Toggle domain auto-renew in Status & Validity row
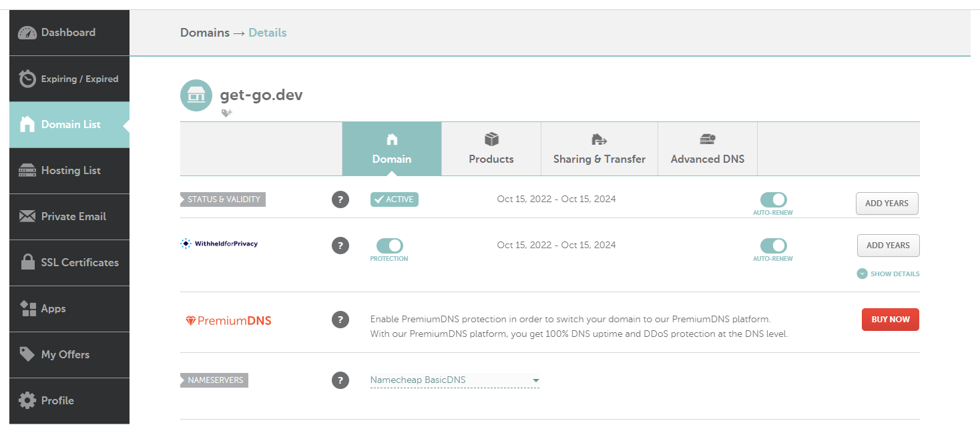 coord(773,199)
